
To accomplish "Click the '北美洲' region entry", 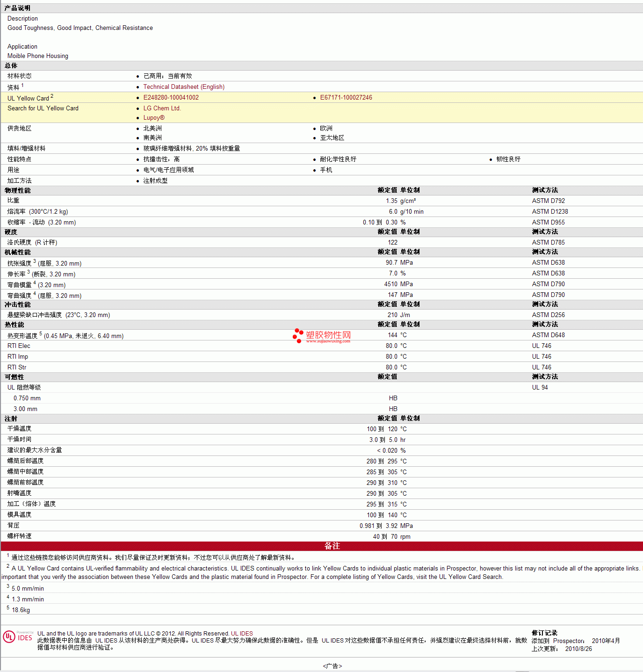I will (x=152, y=129).
